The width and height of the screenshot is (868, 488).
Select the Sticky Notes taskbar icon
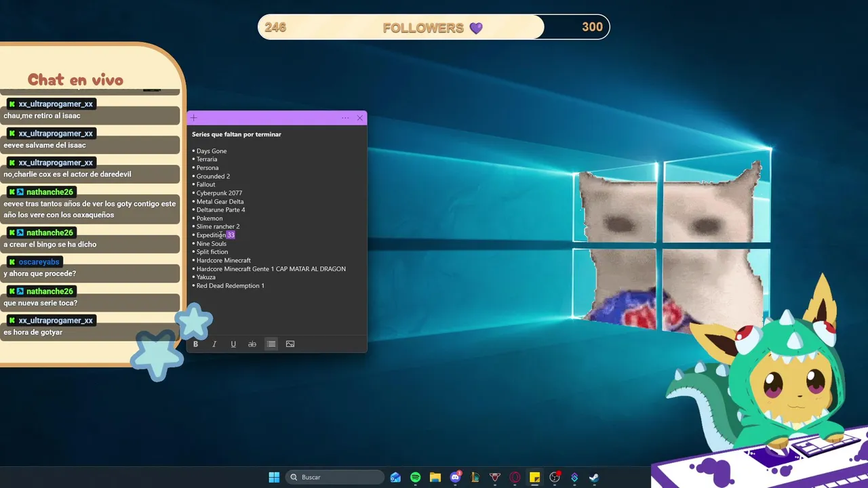coord(534,477)
